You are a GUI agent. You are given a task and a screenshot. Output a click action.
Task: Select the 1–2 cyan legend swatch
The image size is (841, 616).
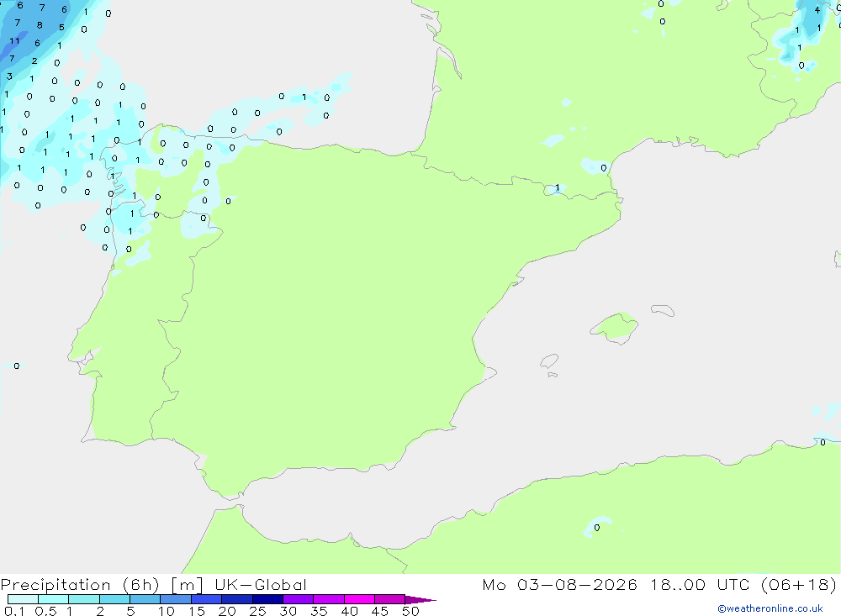pos(83,599)
